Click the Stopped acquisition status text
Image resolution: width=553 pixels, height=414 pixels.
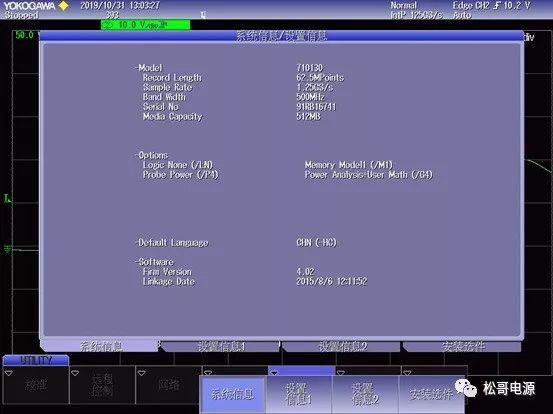point(21,15)
